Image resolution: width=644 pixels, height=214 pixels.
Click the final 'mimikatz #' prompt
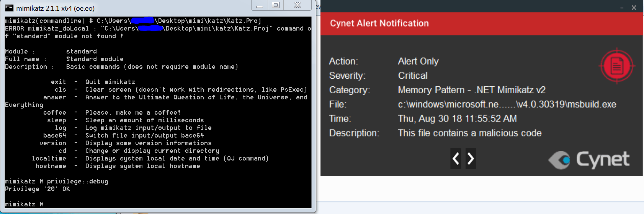point(24,204)
